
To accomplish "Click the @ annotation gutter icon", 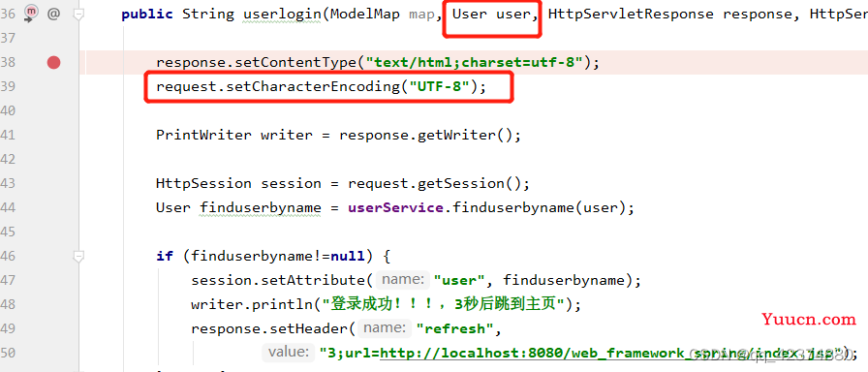I will coord(53,14).
